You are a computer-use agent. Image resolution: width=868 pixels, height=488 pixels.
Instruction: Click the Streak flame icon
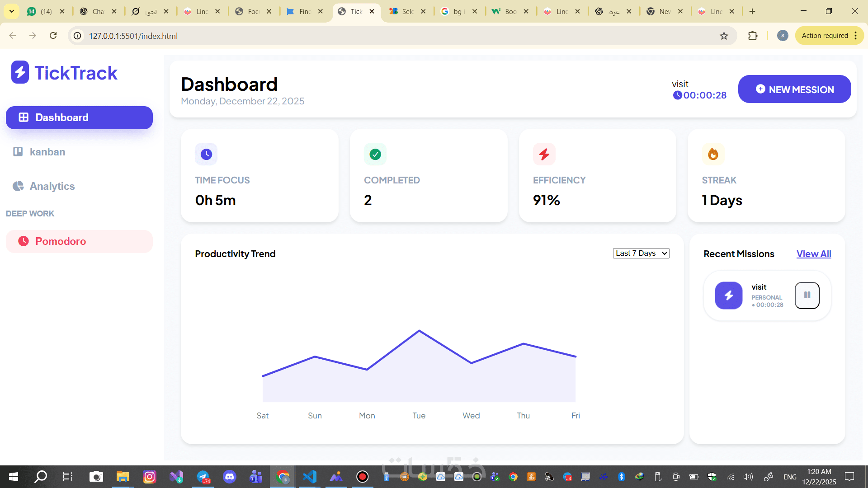(x=713, y=155)
